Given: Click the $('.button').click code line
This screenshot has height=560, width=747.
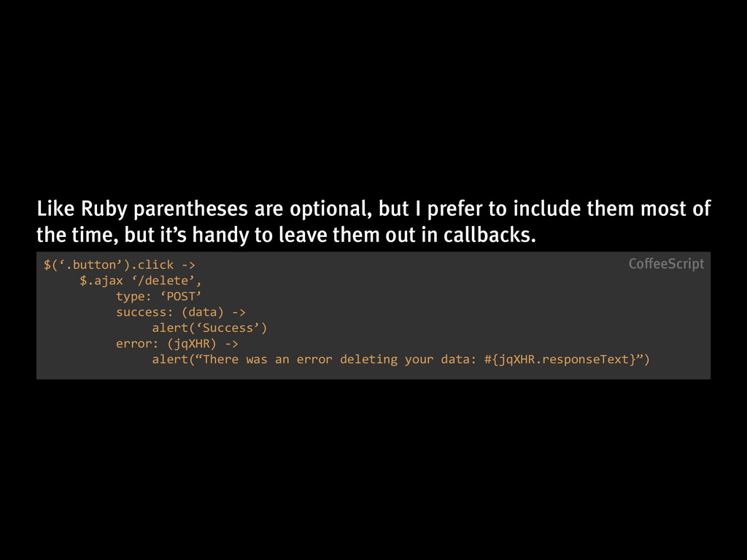Looking at the screenshot, I should tap(119, 265).
